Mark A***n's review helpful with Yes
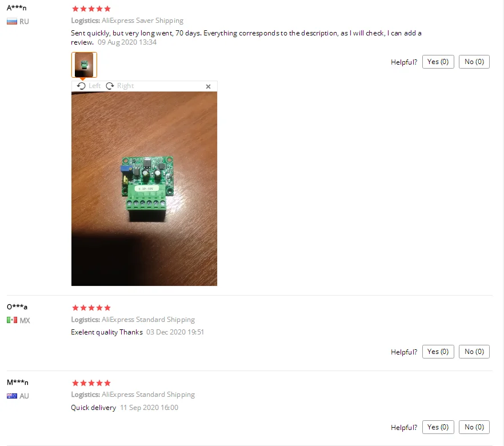This screenshot has width=504, height=446. click(438, 62)
